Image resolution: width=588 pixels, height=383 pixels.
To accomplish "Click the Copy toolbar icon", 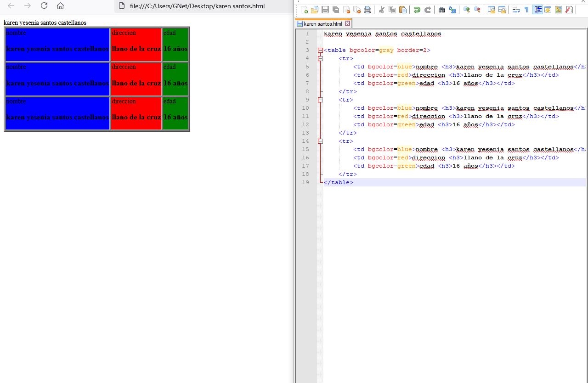I will tap(392, 10).
